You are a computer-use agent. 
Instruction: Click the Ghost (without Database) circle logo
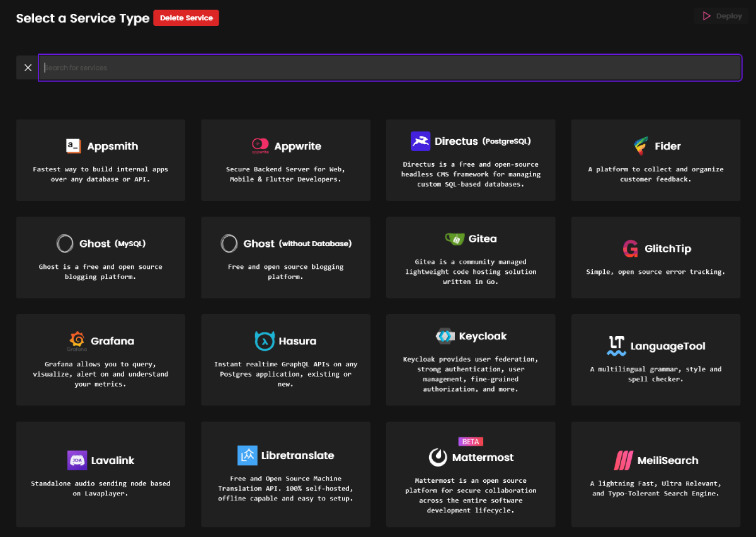229,244
